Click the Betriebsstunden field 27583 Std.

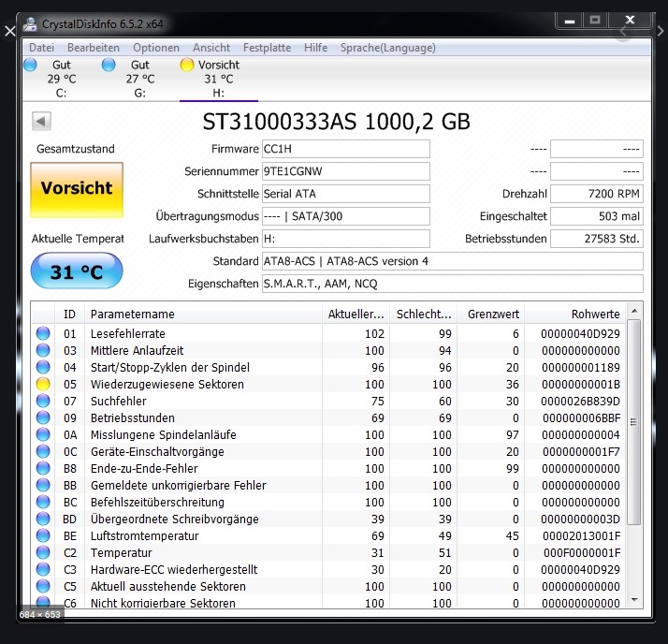pos(597,239)
